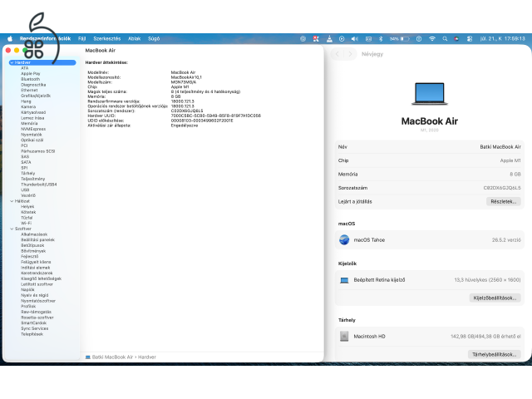
Task: Collapse the Hardver tree section
Action: (x=12, y=63)
